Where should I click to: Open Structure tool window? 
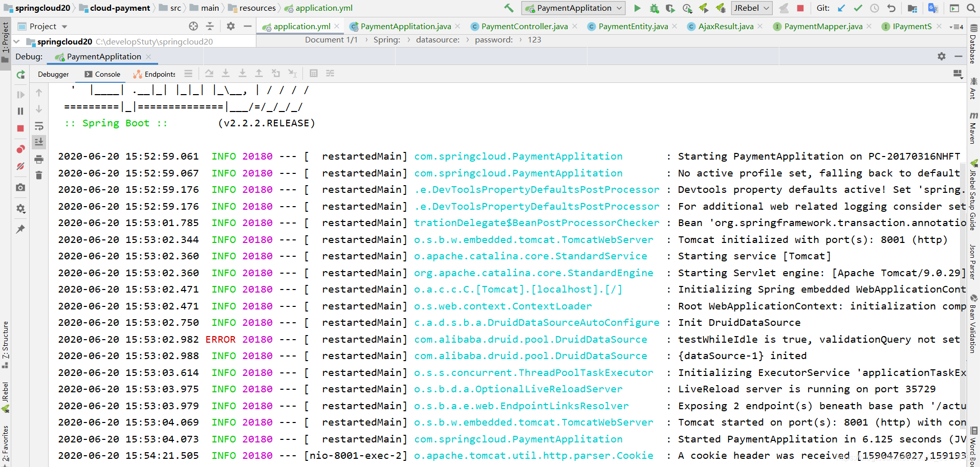point(5,344)
